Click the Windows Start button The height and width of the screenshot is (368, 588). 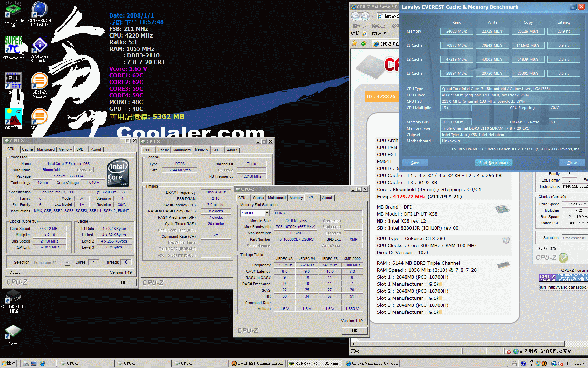coord(9,363)
